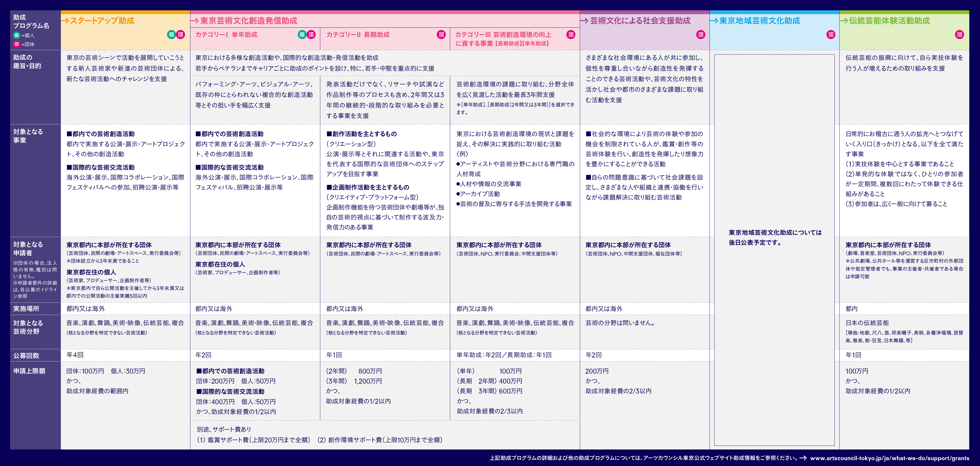Screen dimensions: 980x466
Task: Click (1) 鑑賞サポート費 (上限20万円まで全額)
Action: click(253, 440)
